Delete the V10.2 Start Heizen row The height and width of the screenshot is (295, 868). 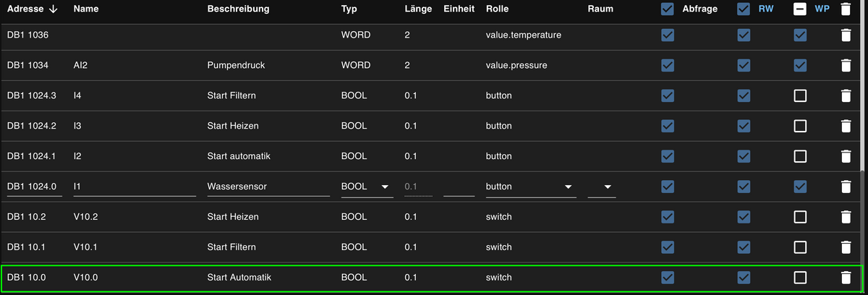point(845,217)
